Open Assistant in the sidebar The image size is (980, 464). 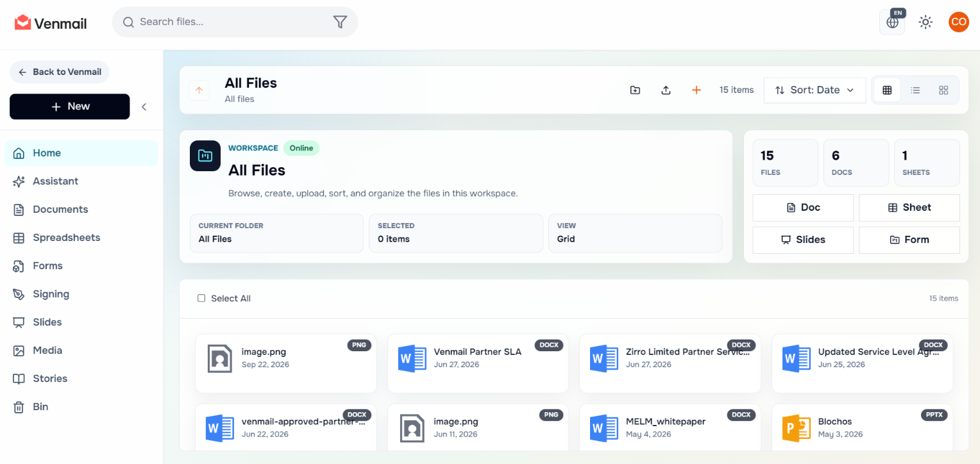[x=81, y=181]
